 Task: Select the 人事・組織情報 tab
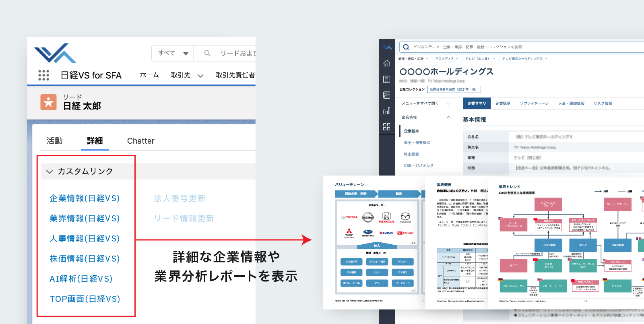[571, 103]
